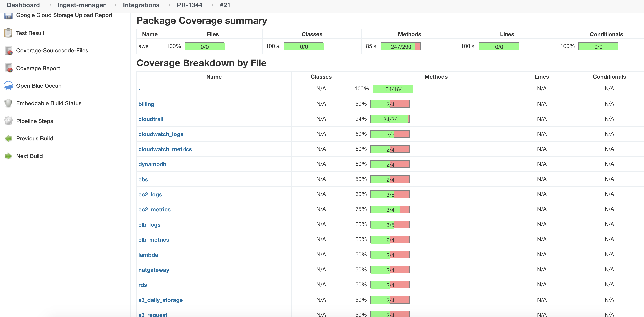
Task: Click the Methods column header in the file breakdown table
Action: (436, 77)
